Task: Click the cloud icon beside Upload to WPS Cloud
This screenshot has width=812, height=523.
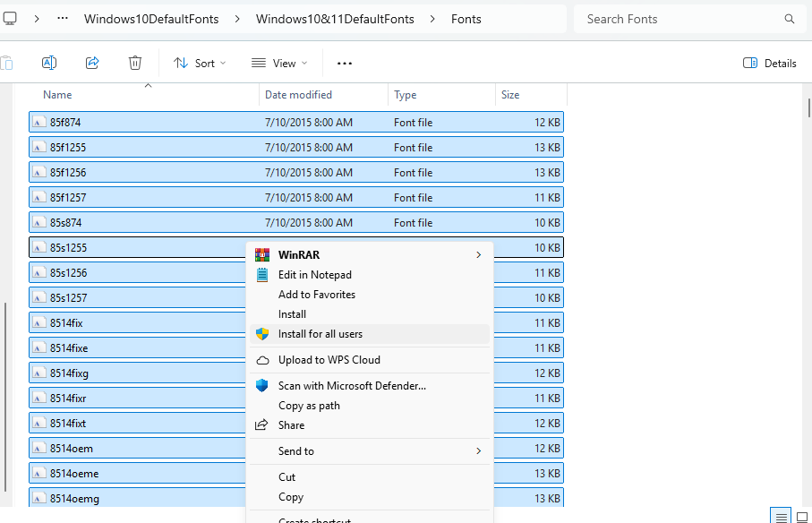Action: pos(262,360)
